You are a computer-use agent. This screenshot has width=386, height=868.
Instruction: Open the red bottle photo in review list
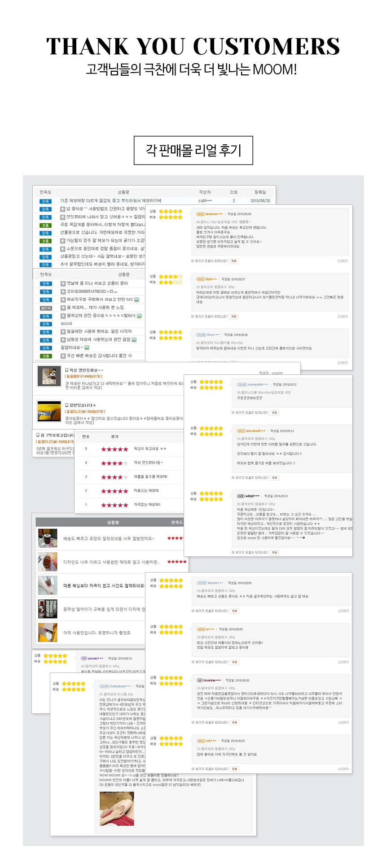click(x=48, y=538)
